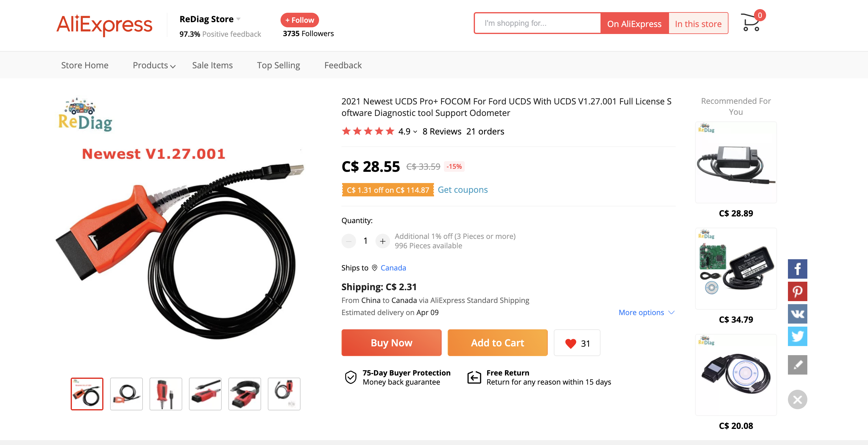Increase quantity with plus button

tap(382, 241)
